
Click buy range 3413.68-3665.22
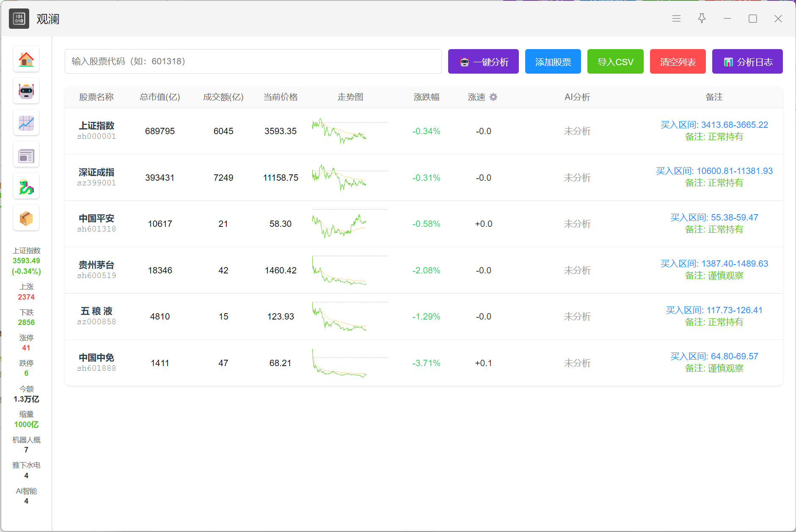coord(714,125)
